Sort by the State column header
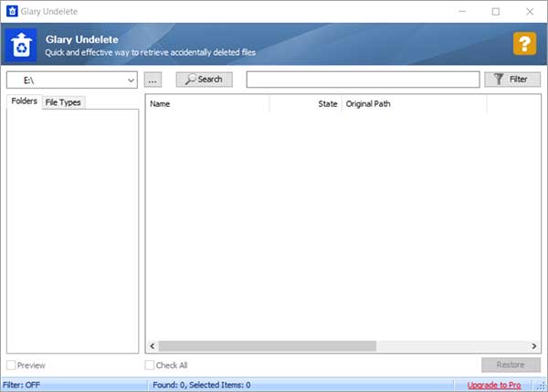Viewport: 548px width, 392px height. point(305,104)
